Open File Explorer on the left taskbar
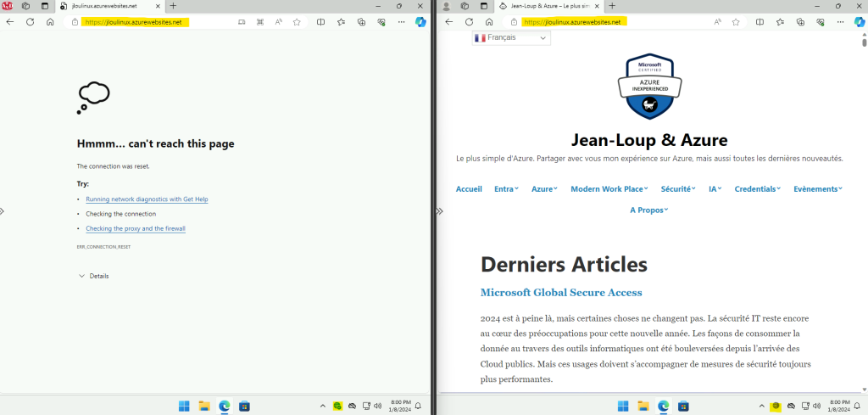Screen dimensions: 868x415 203,407
